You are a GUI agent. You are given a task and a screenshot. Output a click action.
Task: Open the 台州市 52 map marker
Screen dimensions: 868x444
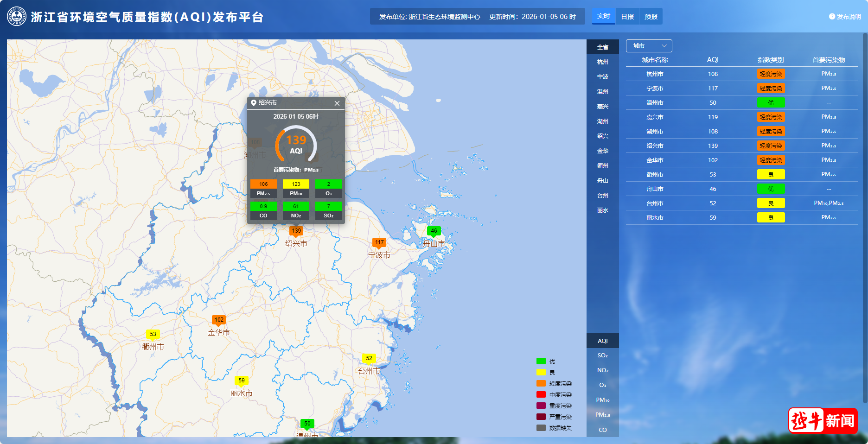(369, 358)
